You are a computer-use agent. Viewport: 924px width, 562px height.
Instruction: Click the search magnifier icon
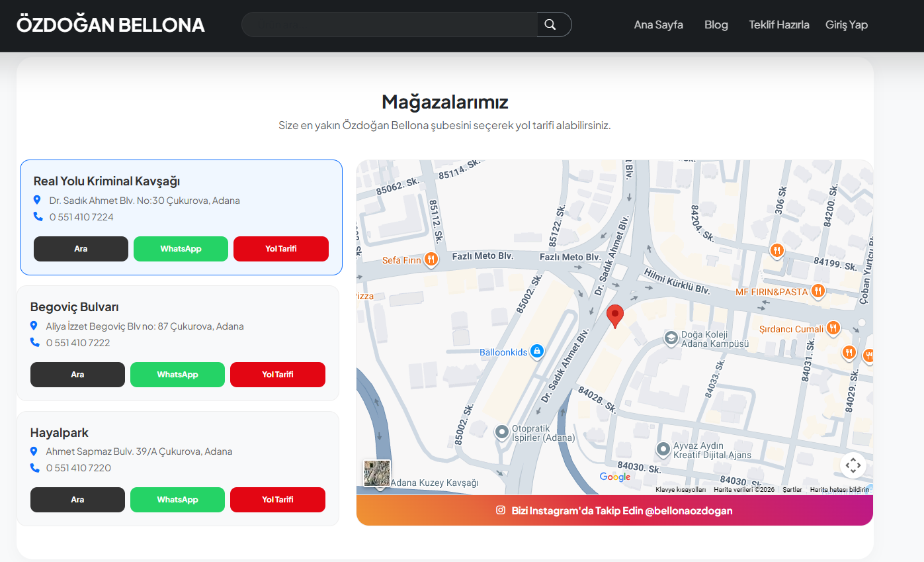click(550, 24)
